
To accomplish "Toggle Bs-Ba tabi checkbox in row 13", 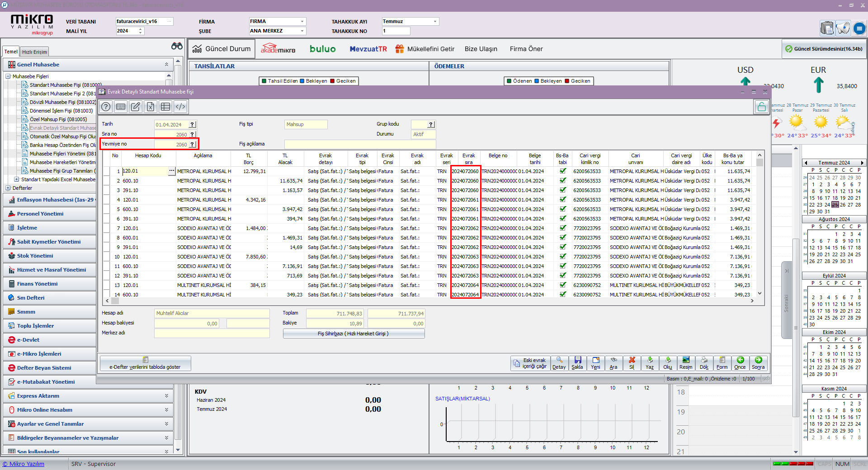I will click(562, 285).
